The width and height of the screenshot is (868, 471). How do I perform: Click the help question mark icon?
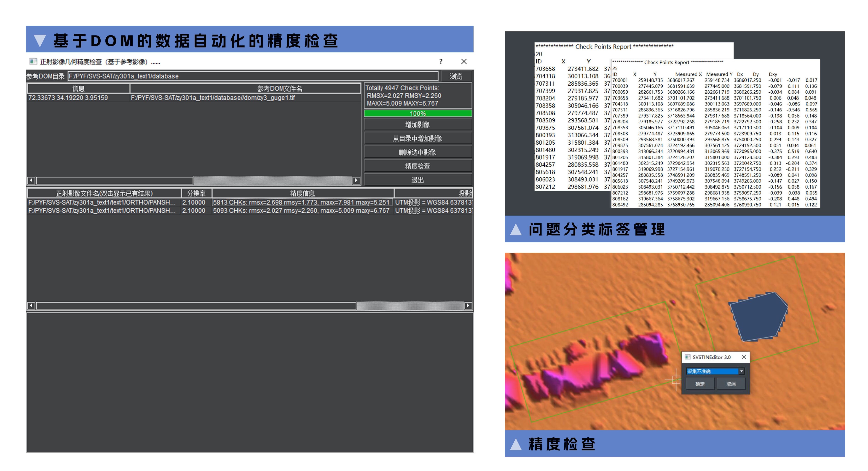click(x=441, y=61)
